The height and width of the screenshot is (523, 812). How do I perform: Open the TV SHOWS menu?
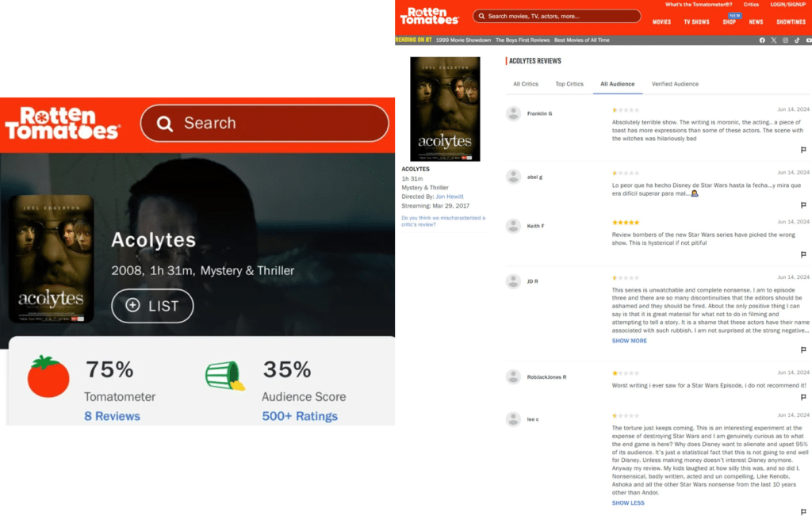point(696,21)
